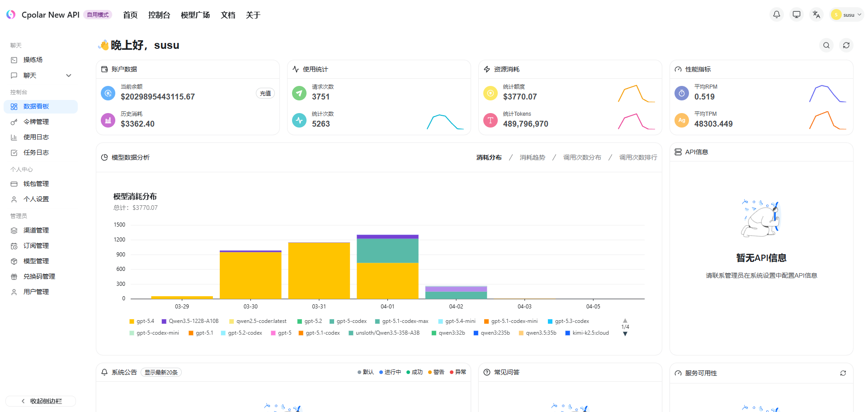This screenshot has height=412, width=868.
Task: Toggle gpt-5-codex legend entry visibility
Action: click(348, 321)
